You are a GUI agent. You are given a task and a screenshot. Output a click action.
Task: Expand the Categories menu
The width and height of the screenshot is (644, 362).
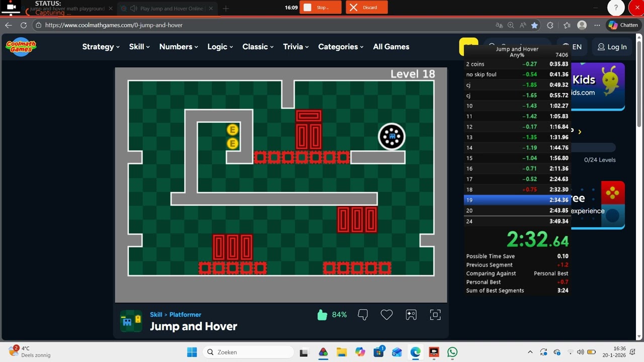point(341,47)
